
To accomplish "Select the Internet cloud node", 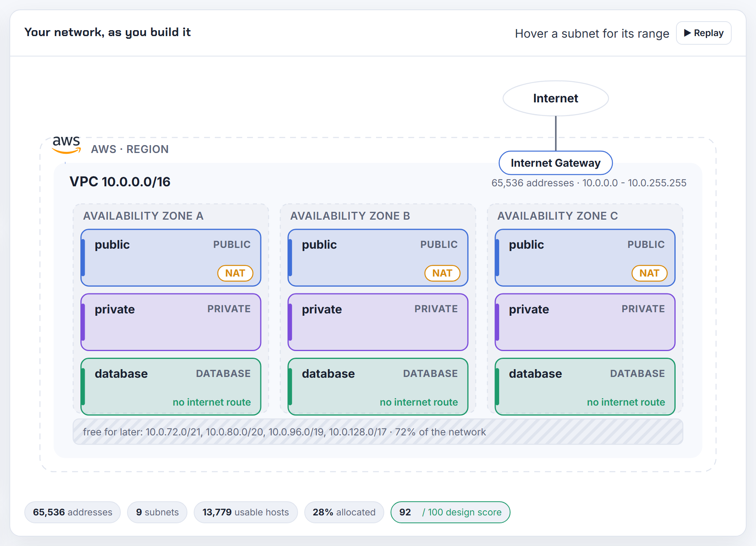I will coord(556,98).
